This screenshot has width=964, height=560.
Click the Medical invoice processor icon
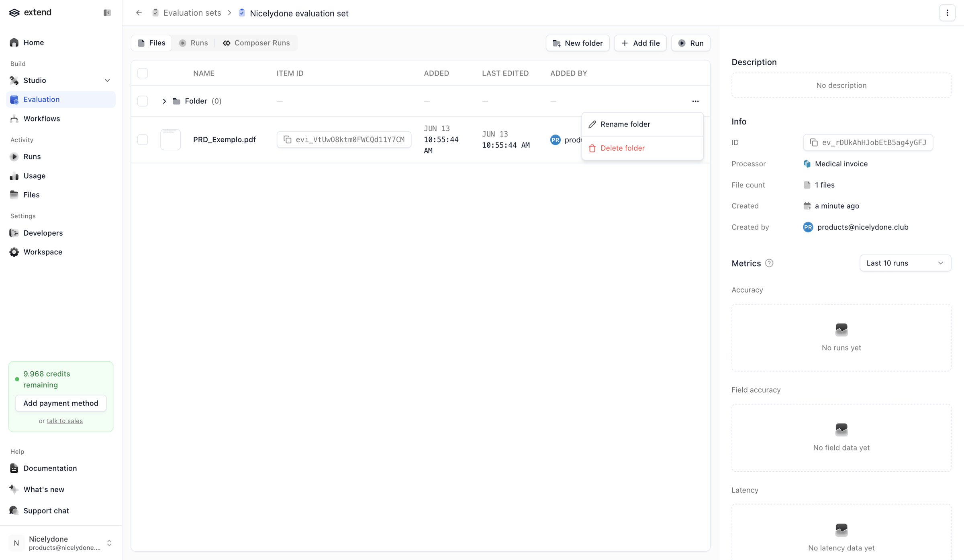click(x=807, y=164)
